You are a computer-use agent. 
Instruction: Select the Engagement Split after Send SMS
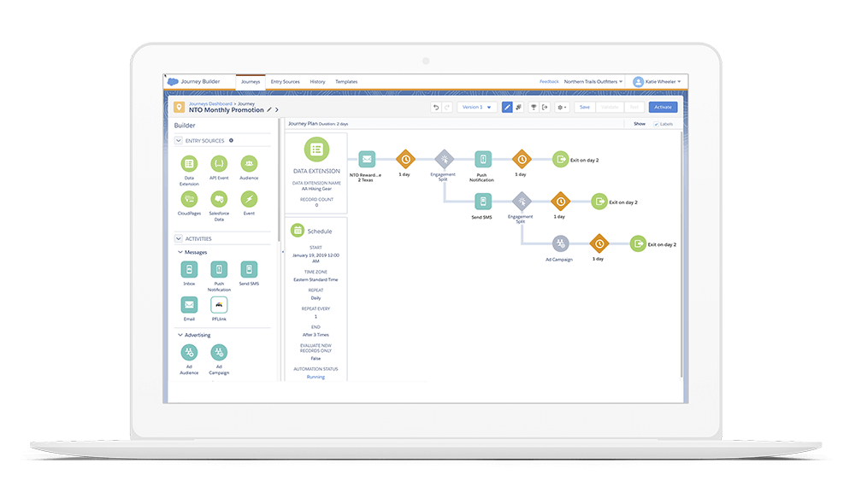[522, 202]
